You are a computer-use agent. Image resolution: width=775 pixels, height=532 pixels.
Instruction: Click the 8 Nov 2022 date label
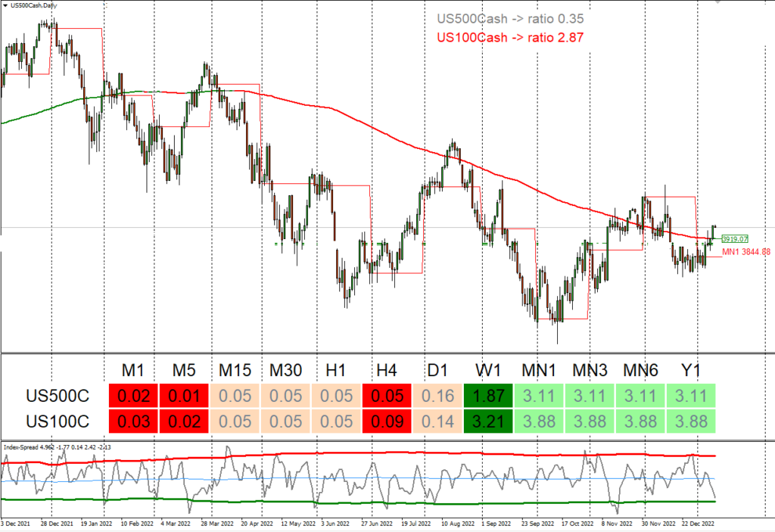[617, 524]
